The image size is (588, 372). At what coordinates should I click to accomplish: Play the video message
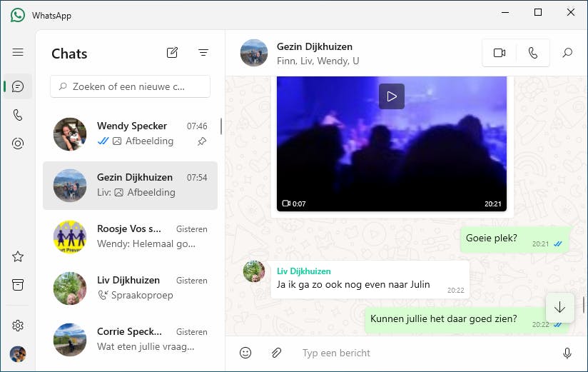click(x=392, y=96)
